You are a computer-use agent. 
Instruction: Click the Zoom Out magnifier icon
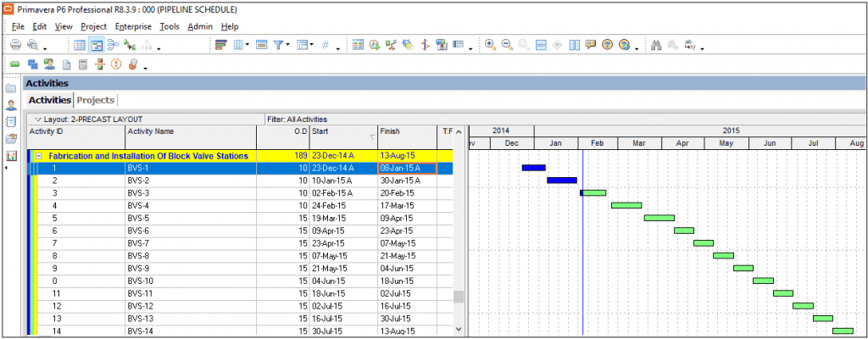pyautogui.click(x=507, y=46)
